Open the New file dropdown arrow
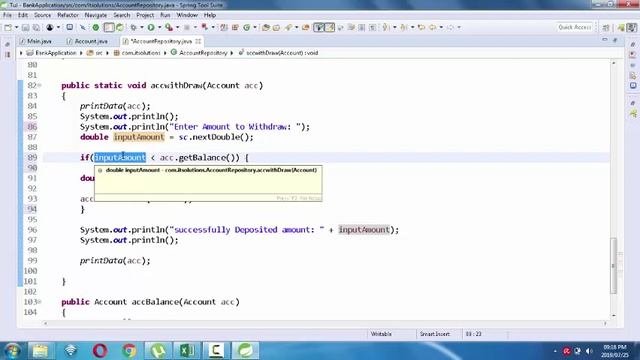This screenshot has width=640, height=360. point(16,27)
